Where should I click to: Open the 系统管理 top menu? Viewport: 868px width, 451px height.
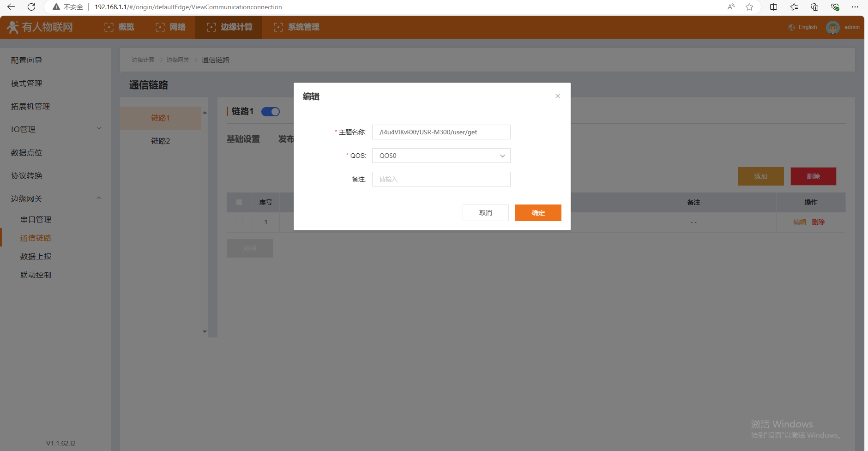[x=296, y=27]
